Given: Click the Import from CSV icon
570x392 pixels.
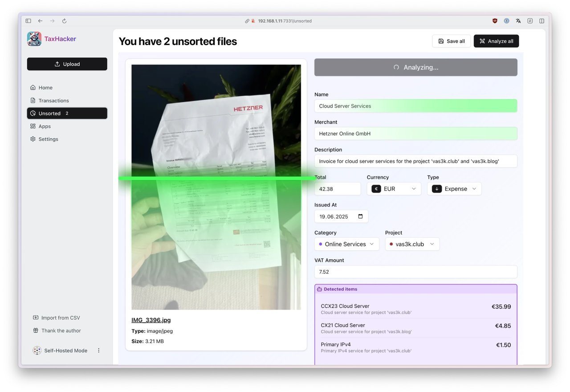Looking at the screenshot, I should point(36,317).
